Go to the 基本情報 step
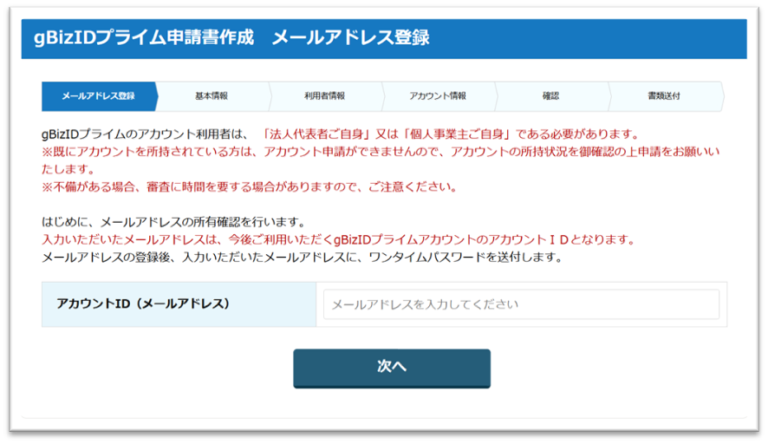 click(x=211, y=96)
